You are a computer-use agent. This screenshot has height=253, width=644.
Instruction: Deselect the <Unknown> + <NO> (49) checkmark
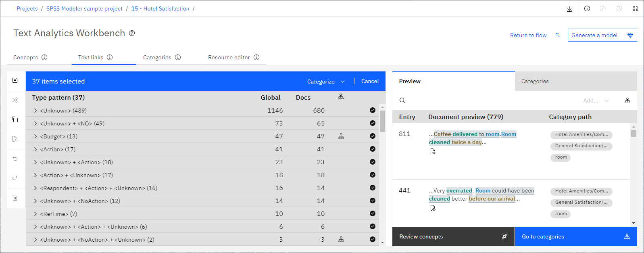tap(373, 123)
